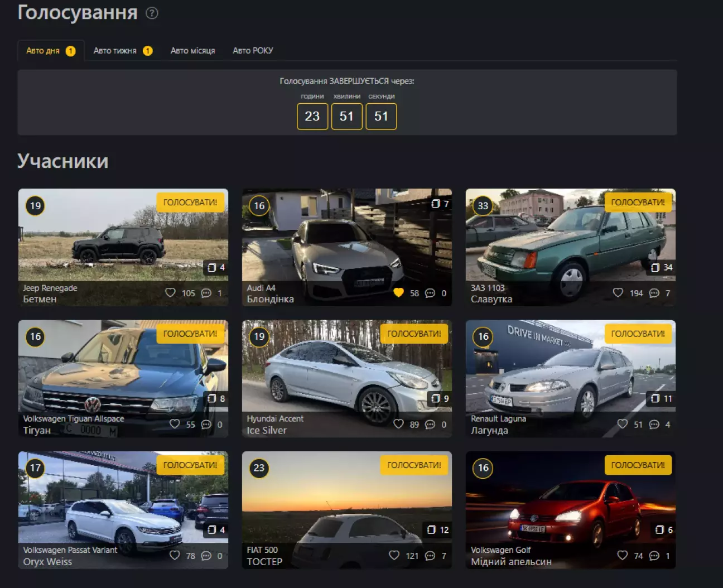The image size is (723, 588).
Task: Open the Авто місяця tab
Action: click(x=192, y=50)
